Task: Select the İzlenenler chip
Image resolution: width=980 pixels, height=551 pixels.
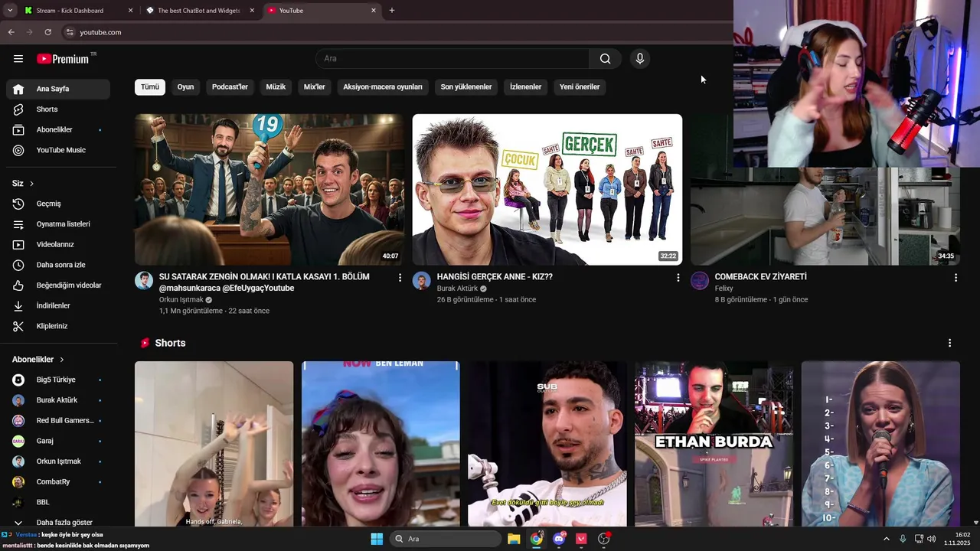Action: pos(526,86)
